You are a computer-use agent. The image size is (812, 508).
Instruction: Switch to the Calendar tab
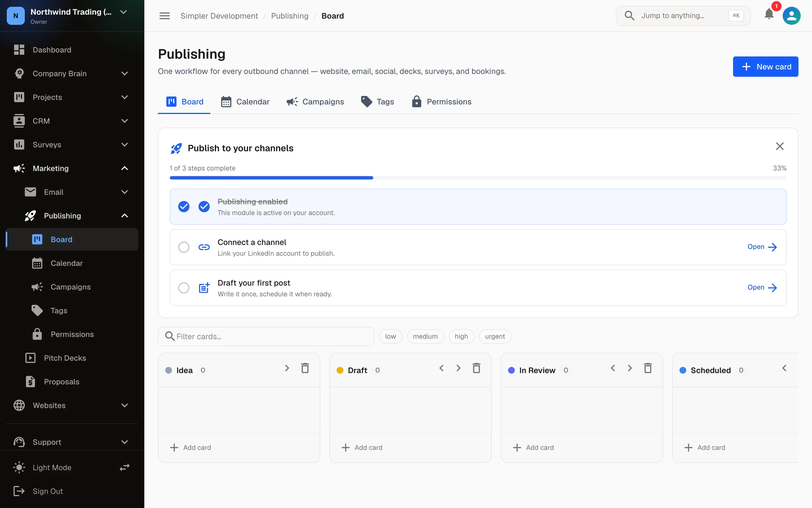tap(245, 102)
